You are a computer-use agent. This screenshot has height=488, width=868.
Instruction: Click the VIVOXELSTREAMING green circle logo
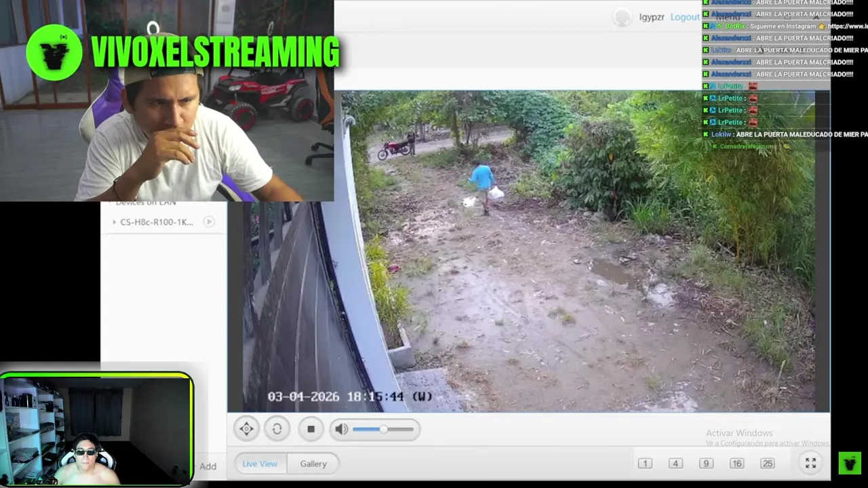pos(54,52)
